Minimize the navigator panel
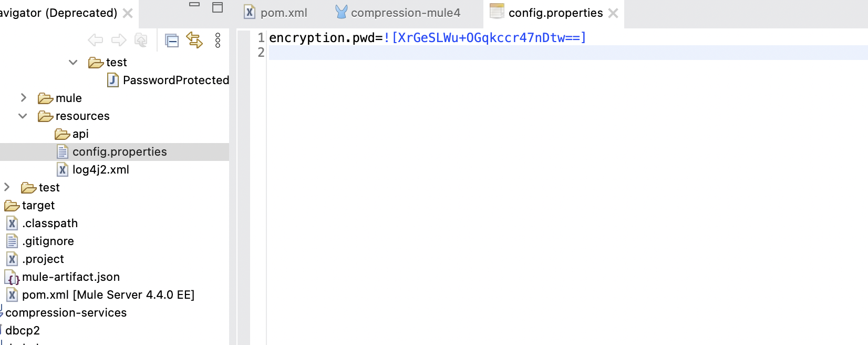The width and height of the screenshot is (868, 345). pos(194,5)
